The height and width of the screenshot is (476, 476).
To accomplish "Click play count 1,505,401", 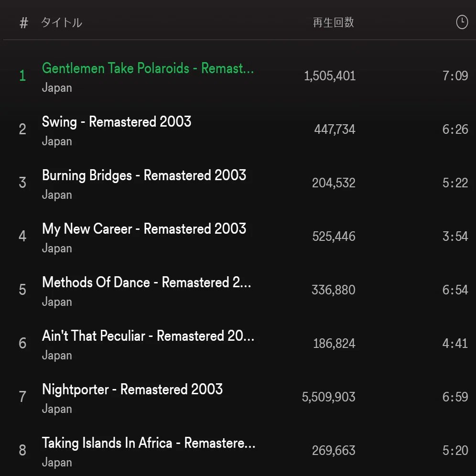I will point(330,76).
